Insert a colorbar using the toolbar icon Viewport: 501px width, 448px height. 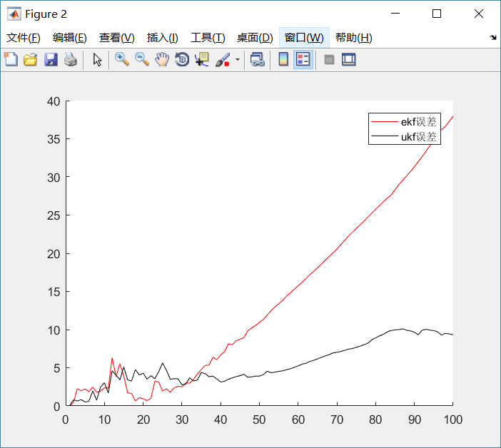click(x=283, y=60)
